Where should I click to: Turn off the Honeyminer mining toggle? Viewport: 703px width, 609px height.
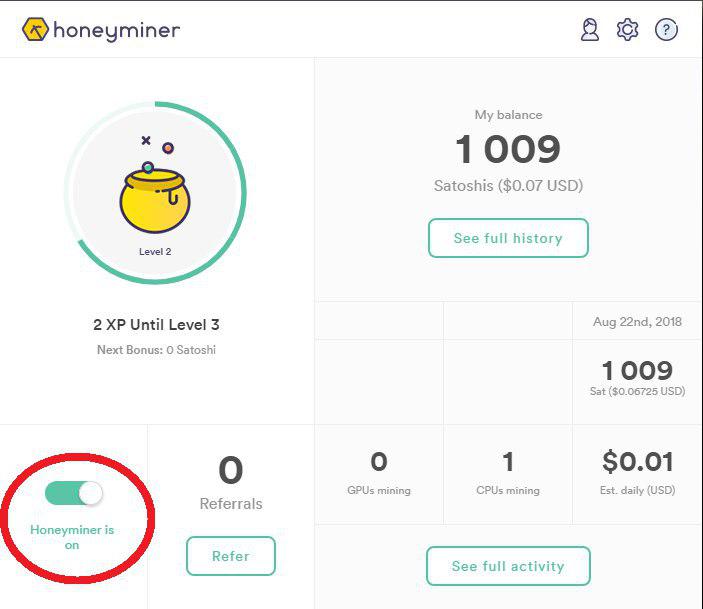[74, 493]
